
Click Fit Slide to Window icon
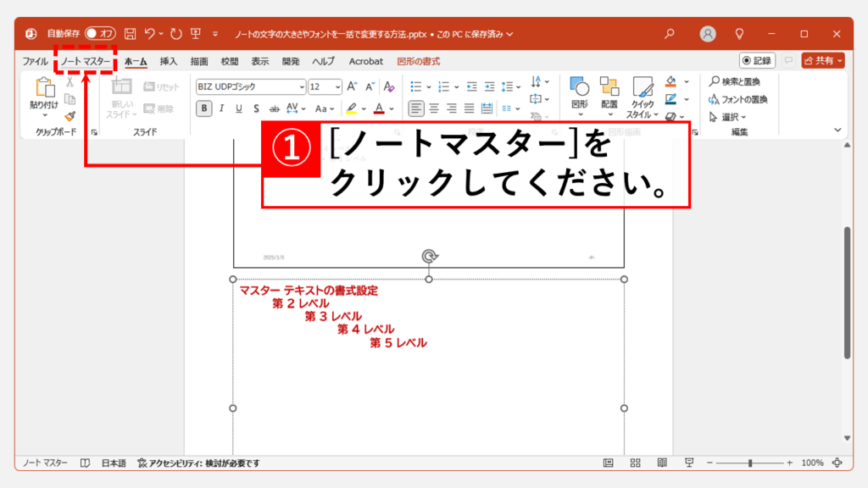point(837,463)
